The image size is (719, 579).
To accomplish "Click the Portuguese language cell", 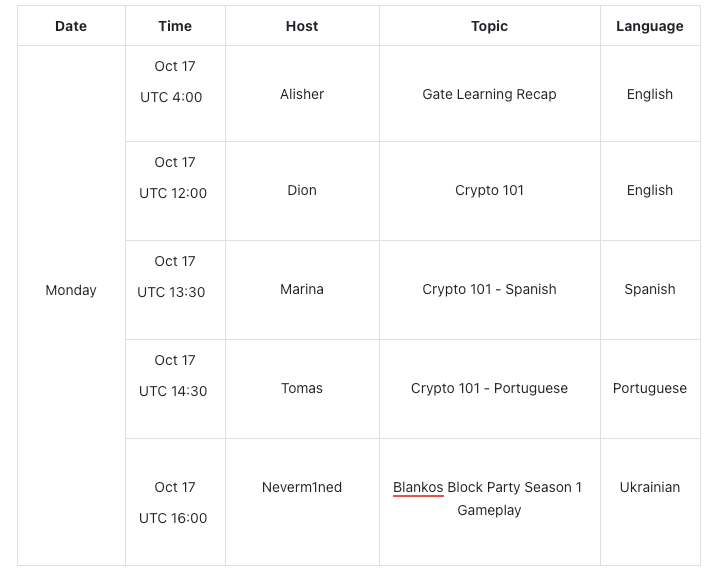I will click(650, 388).
